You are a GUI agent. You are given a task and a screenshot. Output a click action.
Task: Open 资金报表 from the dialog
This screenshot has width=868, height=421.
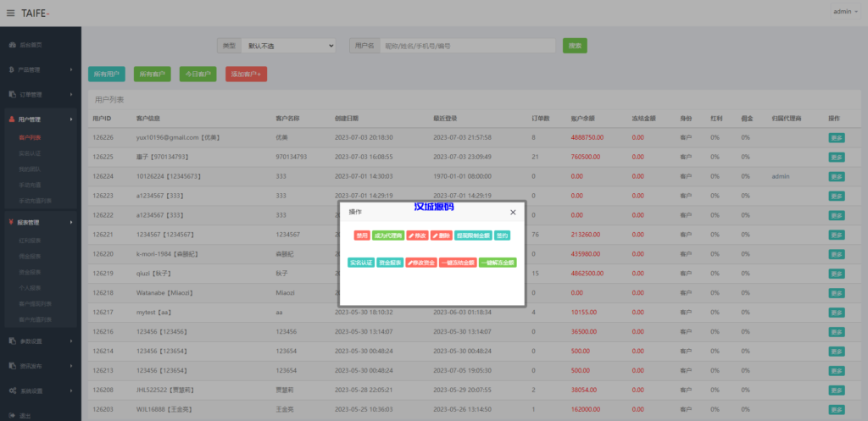(390, 263)
